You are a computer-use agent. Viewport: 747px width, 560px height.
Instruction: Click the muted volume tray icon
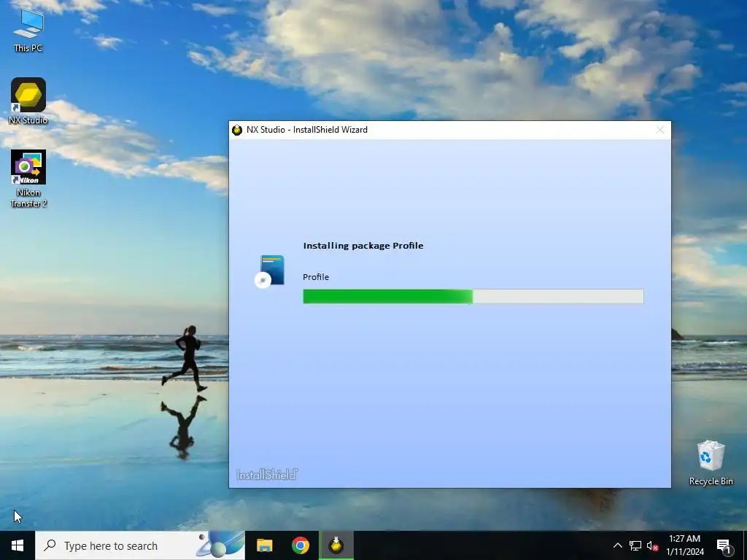652,545
